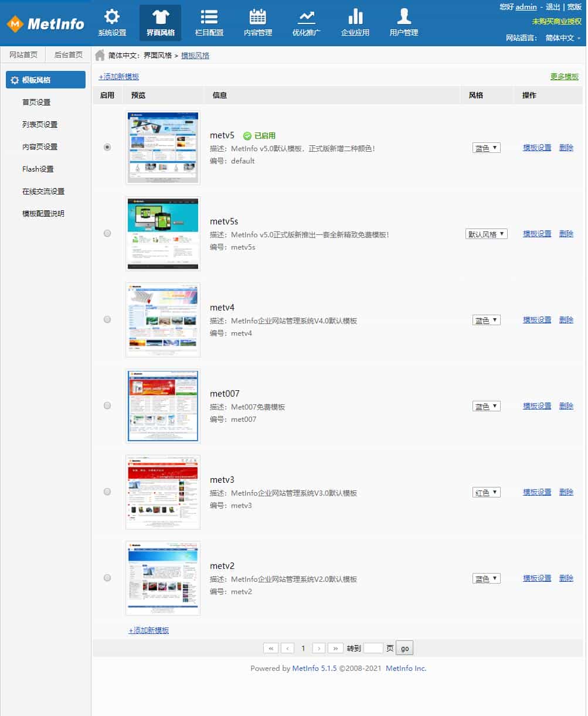The image size is (588, 716).
Task: Open the metv5 style dropdown
Action: click(x=487, y=148)
